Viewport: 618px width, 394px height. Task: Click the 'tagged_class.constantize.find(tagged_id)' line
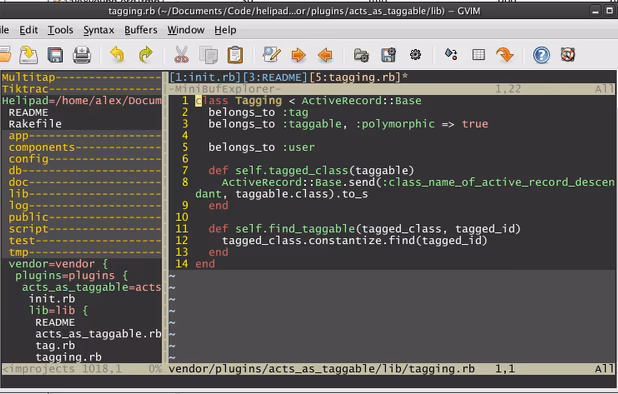point(355,241)
